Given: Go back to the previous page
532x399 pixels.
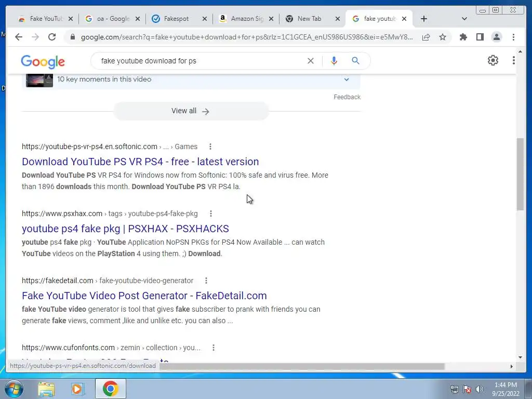Looking at the screenshot, I should (19, 37).
